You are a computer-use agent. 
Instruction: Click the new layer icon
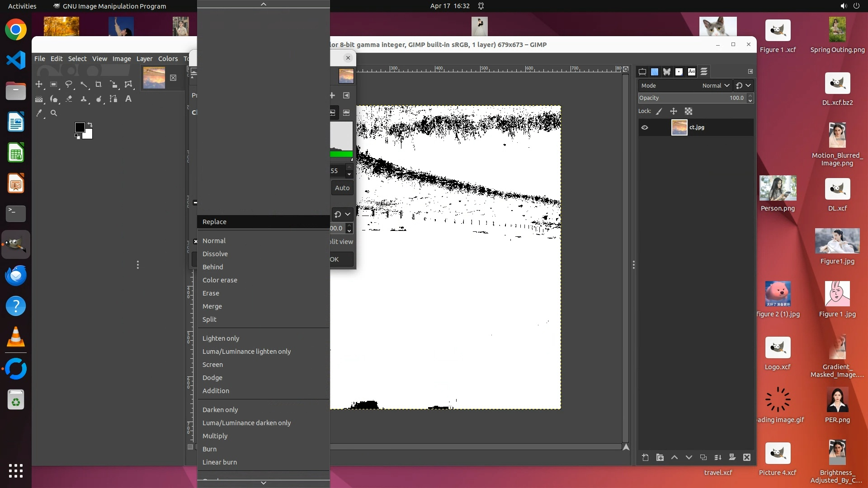pos(645,458)
